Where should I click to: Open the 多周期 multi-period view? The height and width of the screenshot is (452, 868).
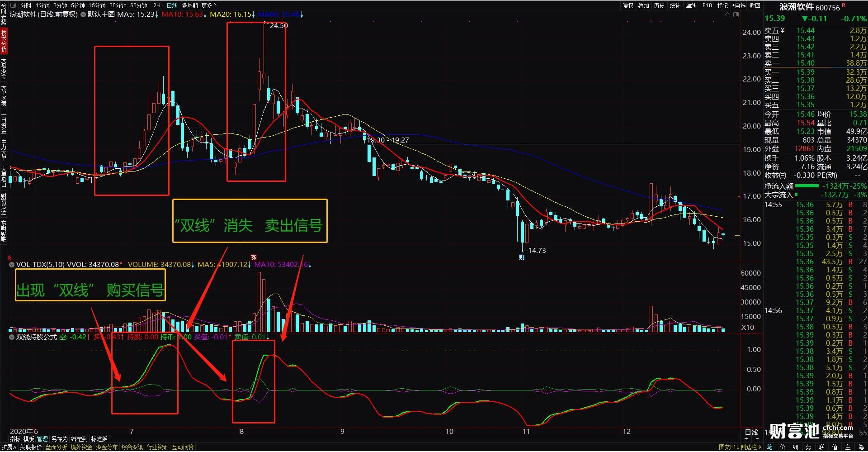[189, 5]
